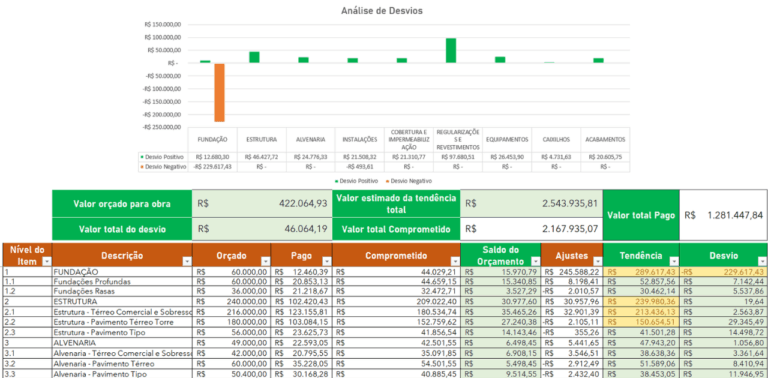
Task: Open the Pago column filter dropdown
Action: pyautogui.click(x=326, y=262)
